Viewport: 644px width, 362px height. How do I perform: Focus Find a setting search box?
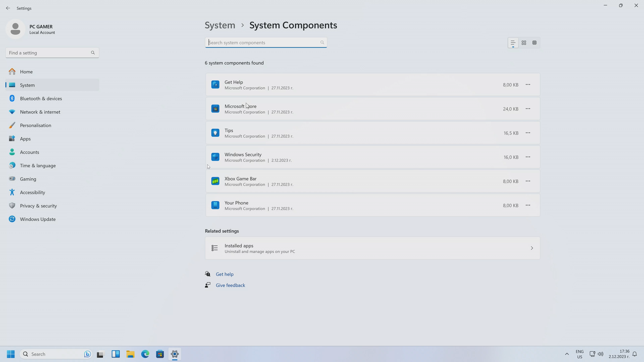52,53
